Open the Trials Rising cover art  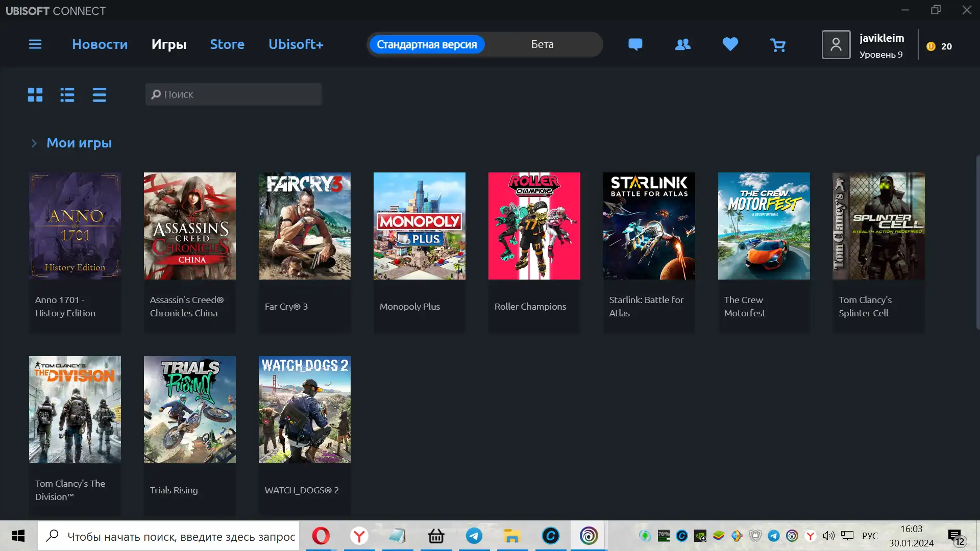pyautogui.click(x=190, y=410)
